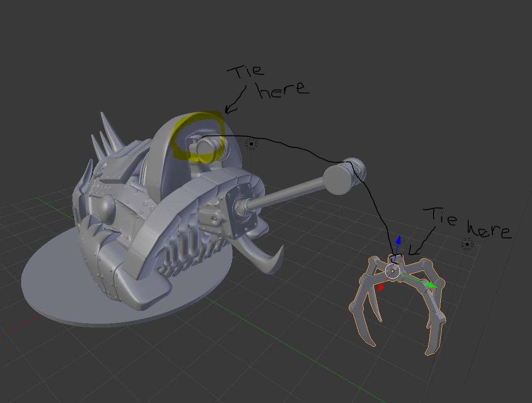This screenshot has height=403, width=532.
Task: Click the blue Z-axis gizmo arrow
Action: point(398,241)
